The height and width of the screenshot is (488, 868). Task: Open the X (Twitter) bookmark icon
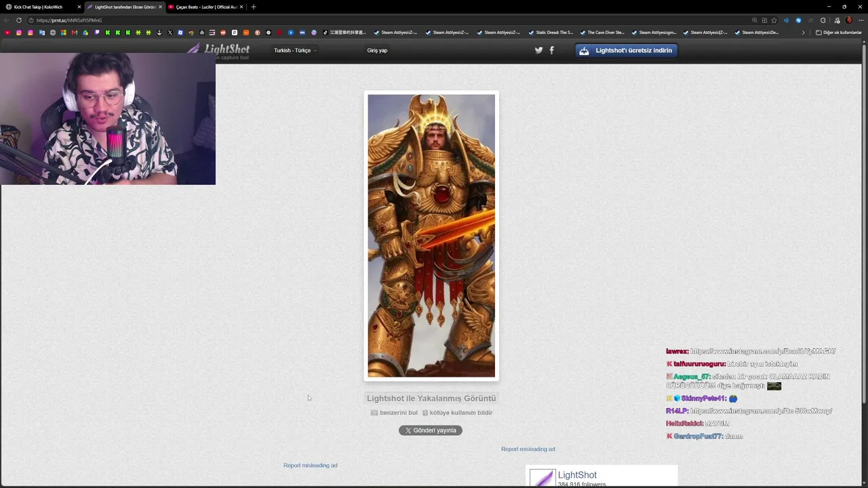click(170, 33)
